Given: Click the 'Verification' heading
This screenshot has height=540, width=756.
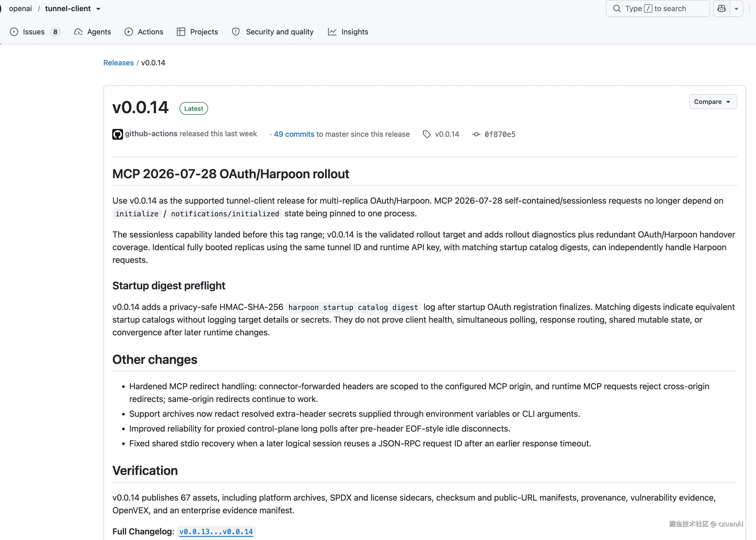Looking at the screenshot, I should (x=145, y=471).
